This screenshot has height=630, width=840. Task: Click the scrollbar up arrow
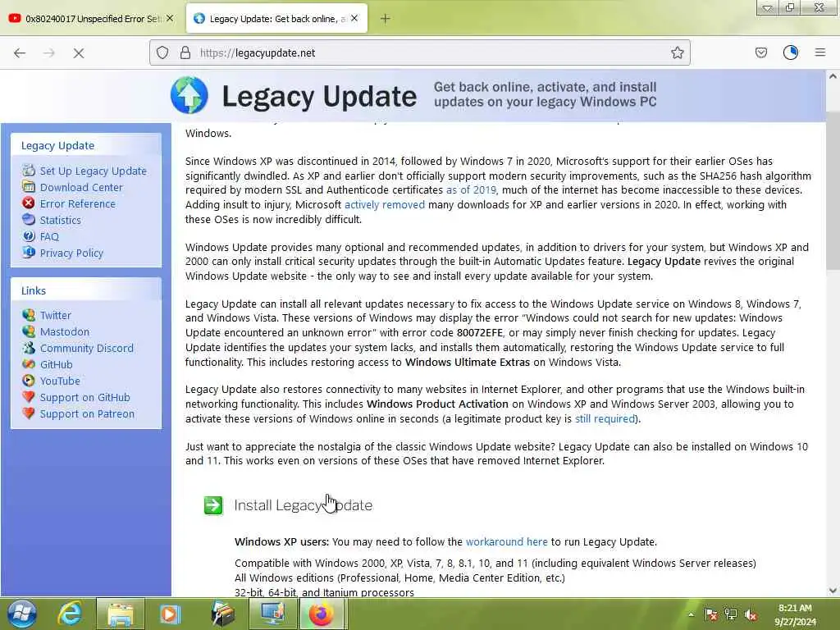(833, 76)
